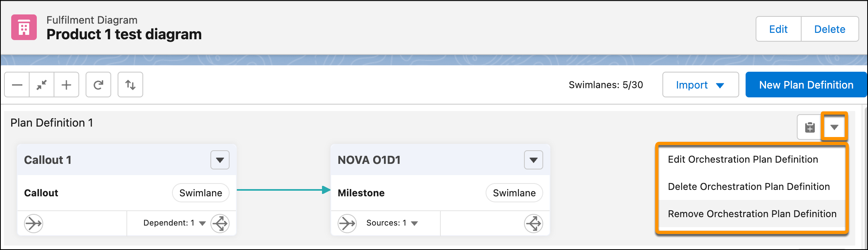Click the clipboard paste icon in Plan Definition 1
This screenshot has height=250, width=868.
point(810,127)
